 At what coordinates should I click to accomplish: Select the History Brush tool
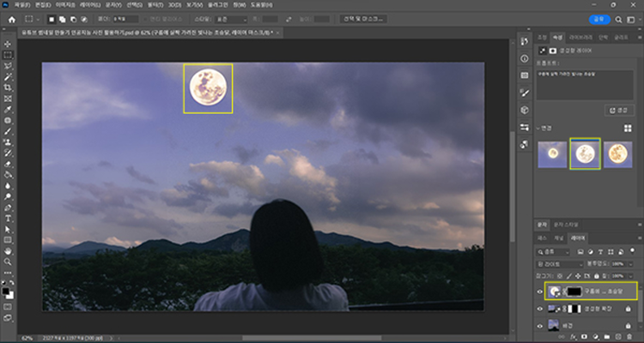coord(8,153)
